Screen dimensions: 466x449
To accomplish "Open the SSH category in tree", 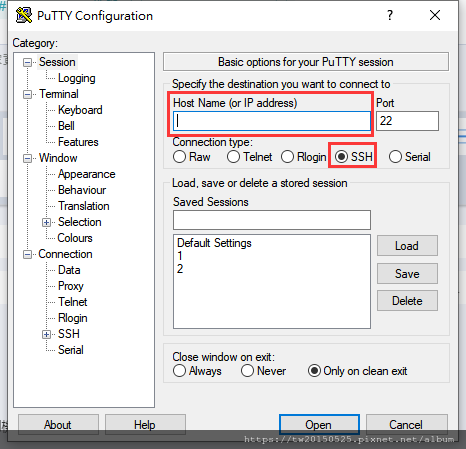I will [x=69, y=334].
